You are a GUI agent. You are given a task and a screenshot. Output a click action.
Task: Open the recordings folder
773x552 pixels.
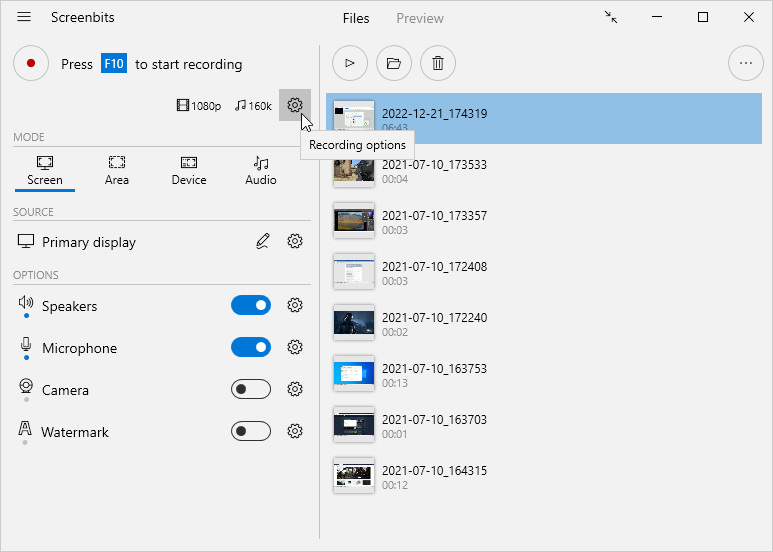(394, 63)
